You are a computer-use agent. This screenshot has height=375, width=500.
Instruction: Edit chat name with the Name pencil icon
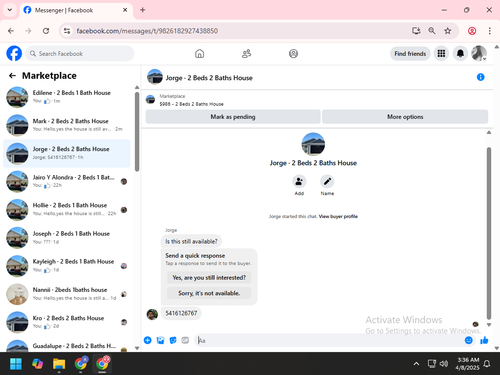[327, 182]
